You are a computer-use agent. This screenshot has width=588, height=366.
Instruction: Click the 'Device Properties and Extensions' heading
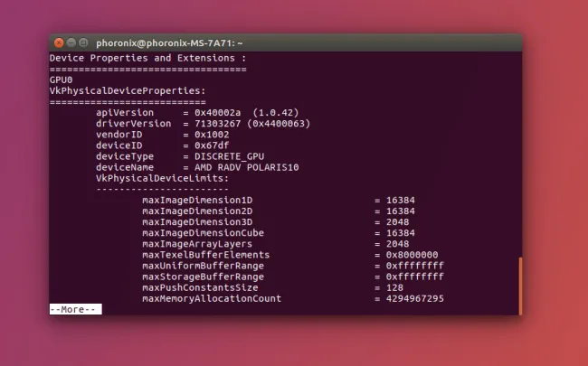pos(145,58)
